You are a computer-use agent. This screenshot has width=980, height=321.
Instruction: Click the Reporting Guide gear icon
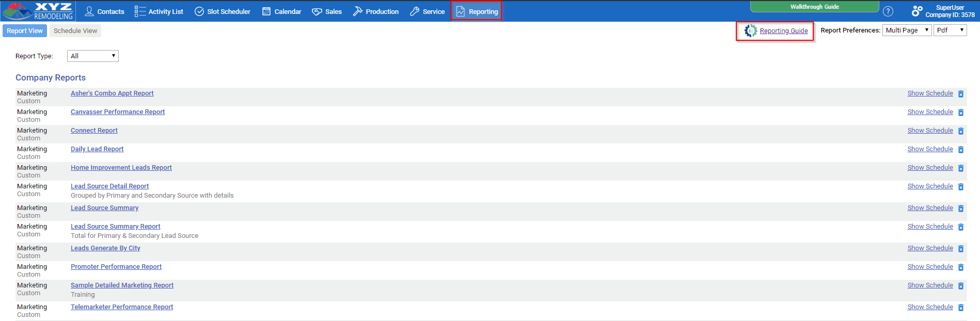coord(751,31)
